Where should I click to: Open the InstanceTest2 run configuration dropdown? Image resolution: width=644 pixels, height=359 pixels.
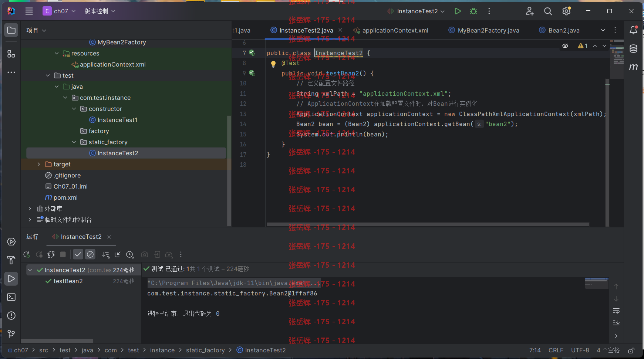[x=416, y=11]
